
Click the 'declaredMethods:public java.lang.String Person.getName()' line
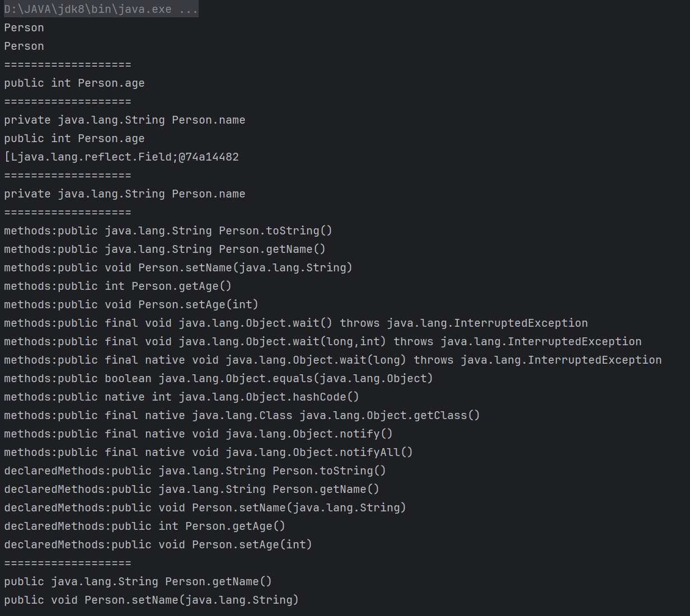click(x=191, y=490)
